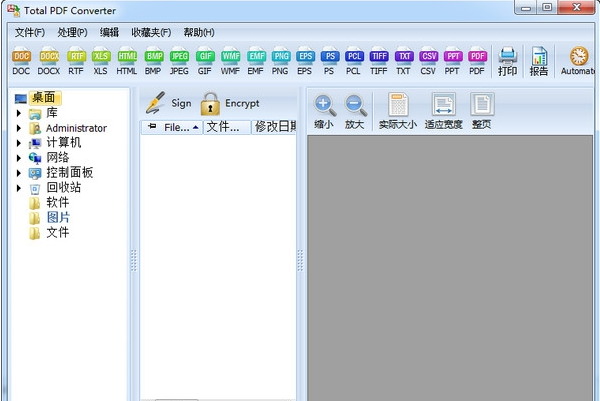This screenshot has height=401, width=600.
Task: Expand the 计算机 tree node
Action: (19, 143)
